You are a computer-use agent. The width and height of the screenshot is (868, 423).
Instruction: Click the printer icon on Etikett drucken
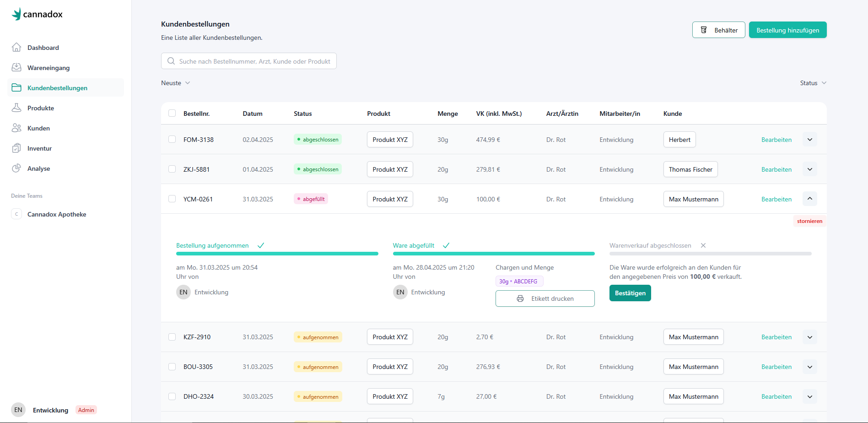(520, 298)
